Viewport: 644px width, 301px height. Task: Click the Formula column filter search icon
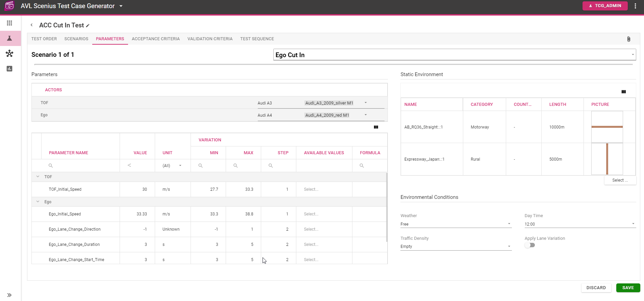point(362,166)
